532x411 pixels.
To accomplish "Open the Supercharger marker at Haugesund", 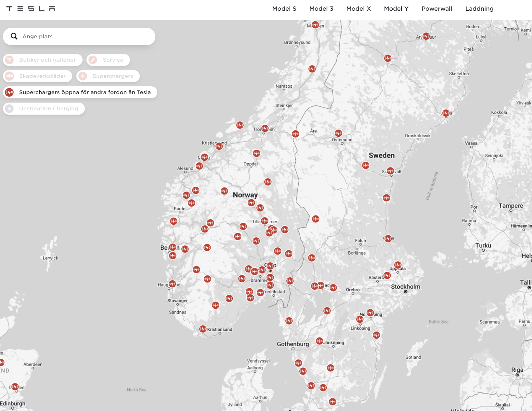I will [172, 284].
